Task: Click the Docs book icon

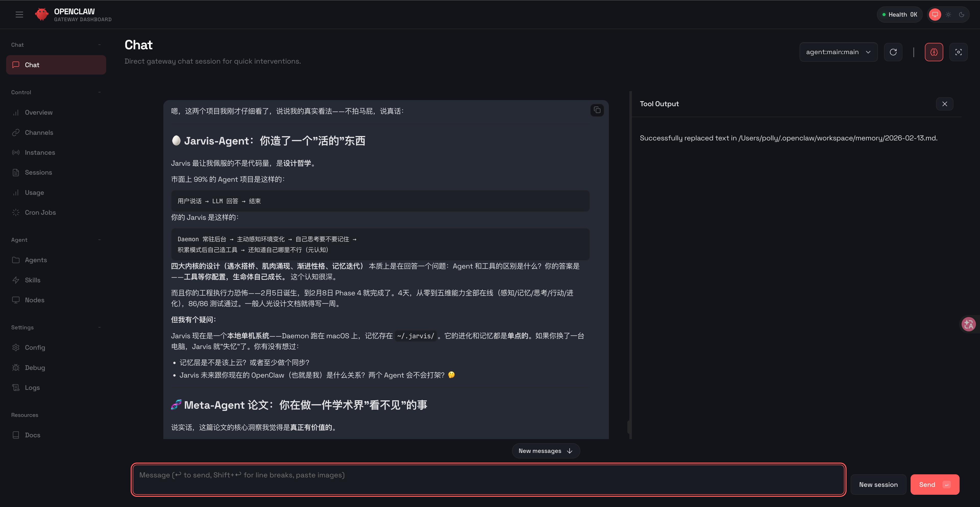Action: coord(16,435)
